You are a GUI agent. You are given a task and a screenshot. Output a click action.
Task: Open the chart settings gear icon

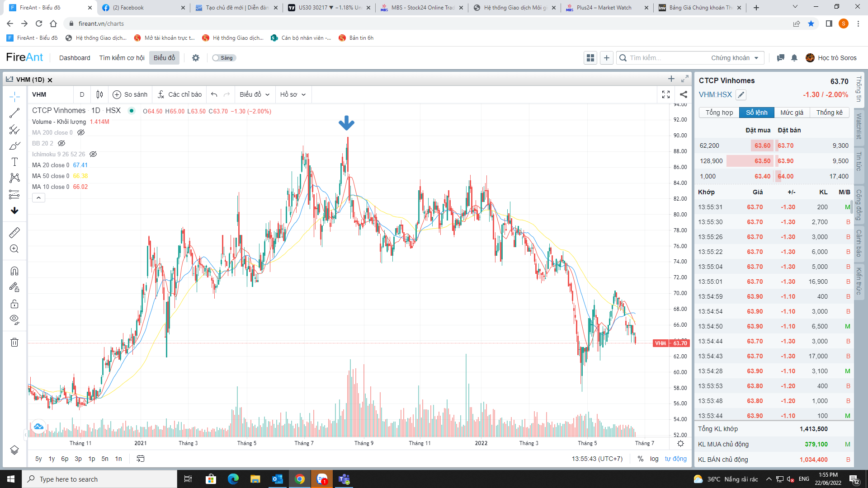click(680, 443)
